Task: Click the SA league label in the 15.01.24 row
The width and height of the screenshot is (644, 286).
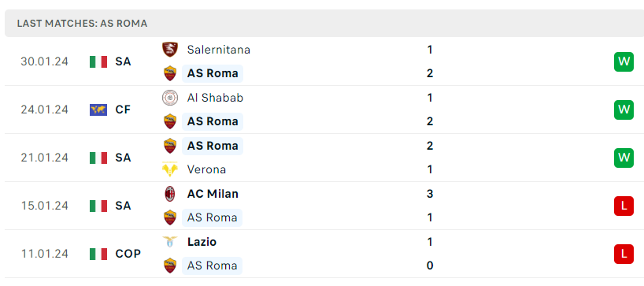Action: point(123,206)
